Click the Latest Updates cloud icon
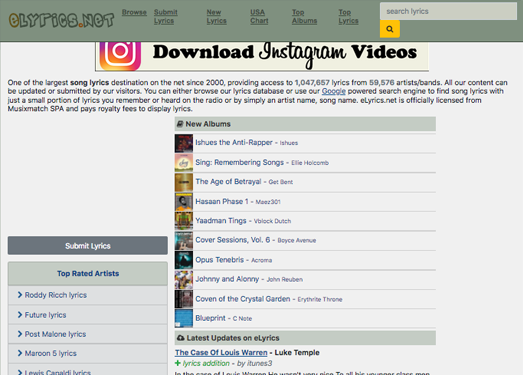Screen dimensions: 523x375 [180, 338]
